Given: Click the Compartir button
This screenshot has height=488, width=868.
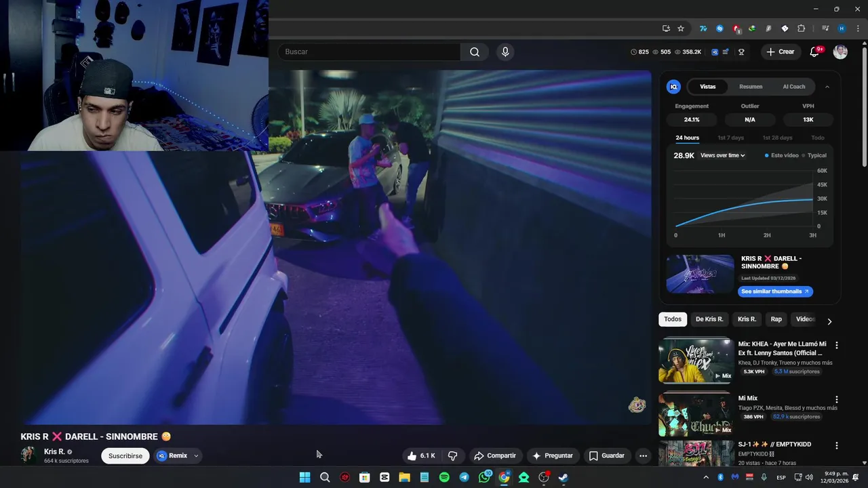Looking at the screenshot, I should [495, 455].
